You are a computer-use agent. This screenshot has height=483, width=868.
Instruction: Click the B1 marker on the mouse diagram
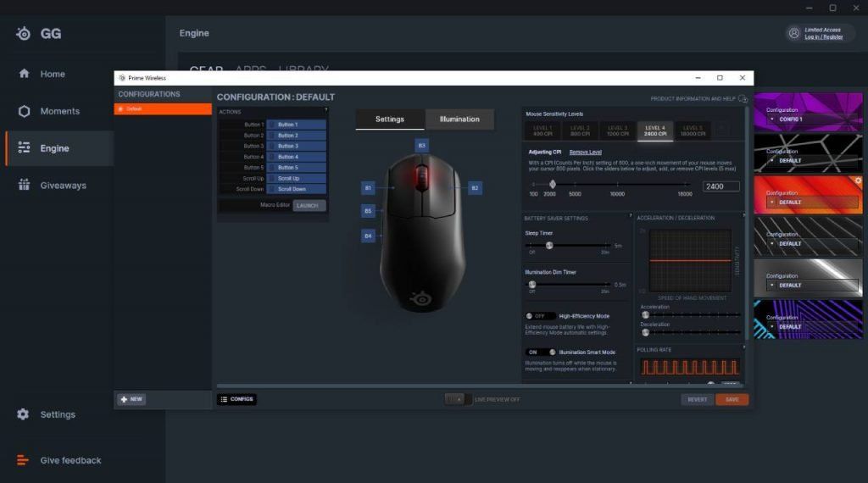(x=368, y=188)
